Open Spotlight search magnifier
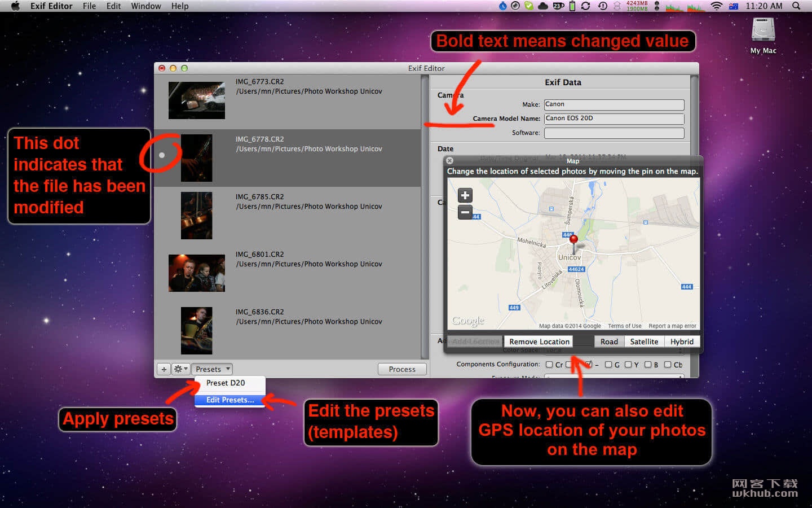Image resolution: width=812 pixels, height=508 pixels. [x=796, y=6]
